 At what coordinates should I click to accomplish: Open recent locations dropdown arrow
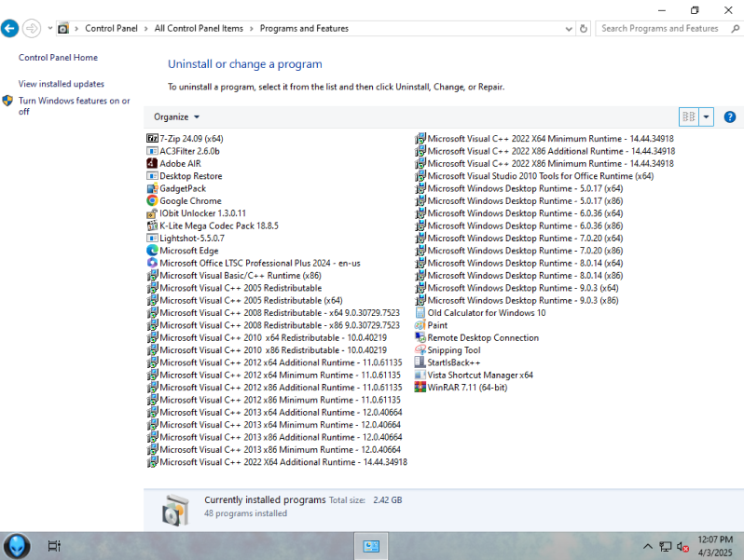click(x=49, y=28)
